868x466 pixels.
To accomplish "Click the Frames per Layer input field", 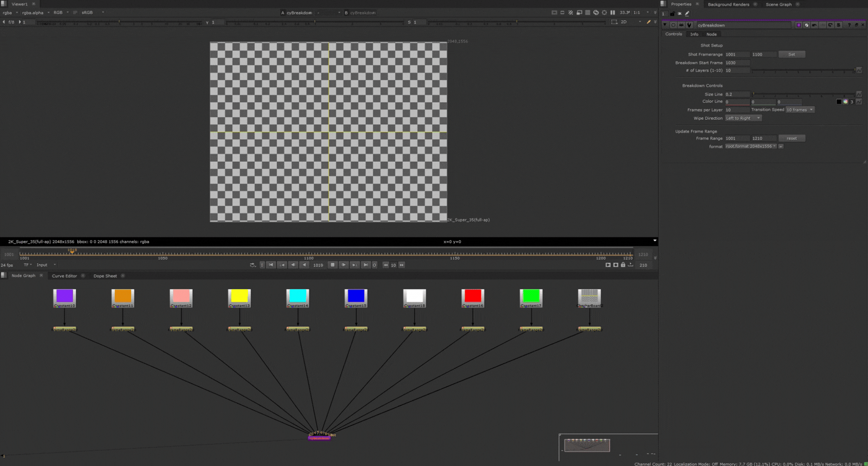I will click(x=737, y=110).
